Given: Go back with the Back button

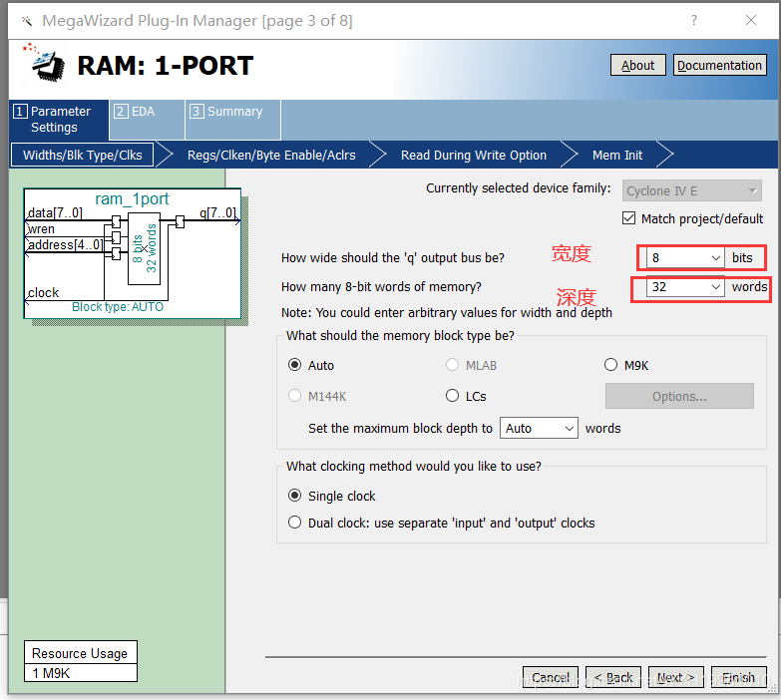Looking at the screenshot, I should (613, 677).
